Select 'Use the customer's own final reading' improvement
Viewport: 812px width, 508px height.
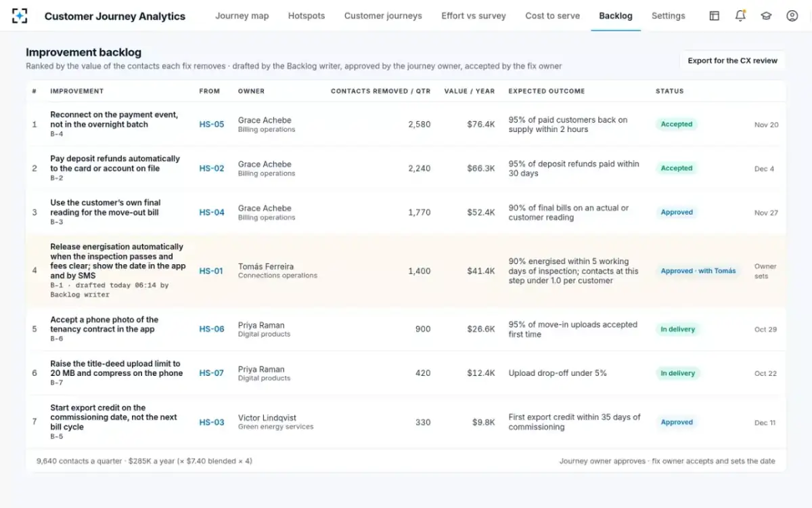pos(106,208)
